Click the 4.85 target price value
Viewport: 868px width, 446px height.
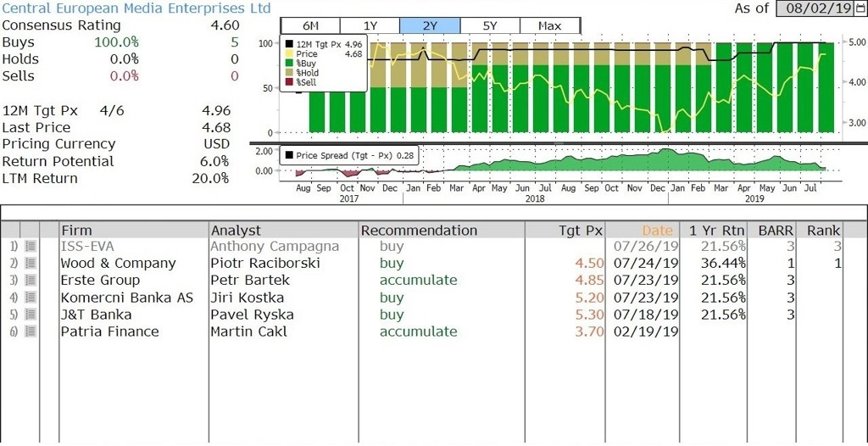[589, 281]
